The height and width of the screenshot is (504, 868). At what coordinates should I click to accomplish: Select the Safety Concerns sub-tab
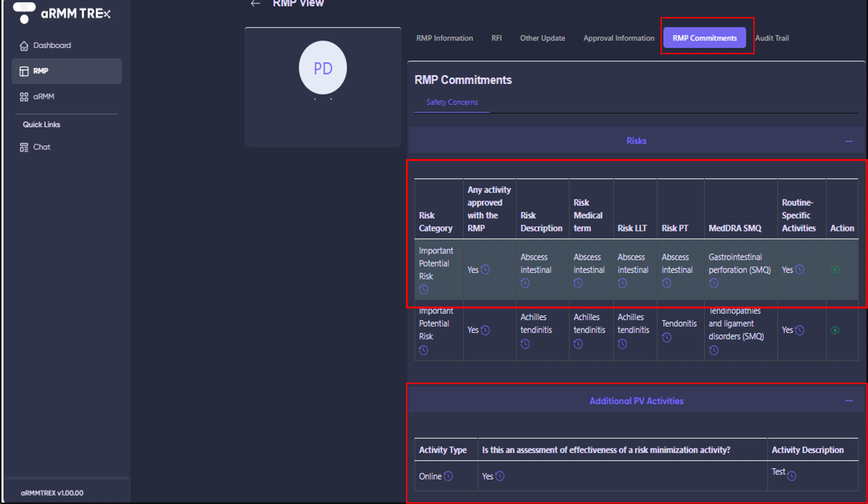[452, 102]
